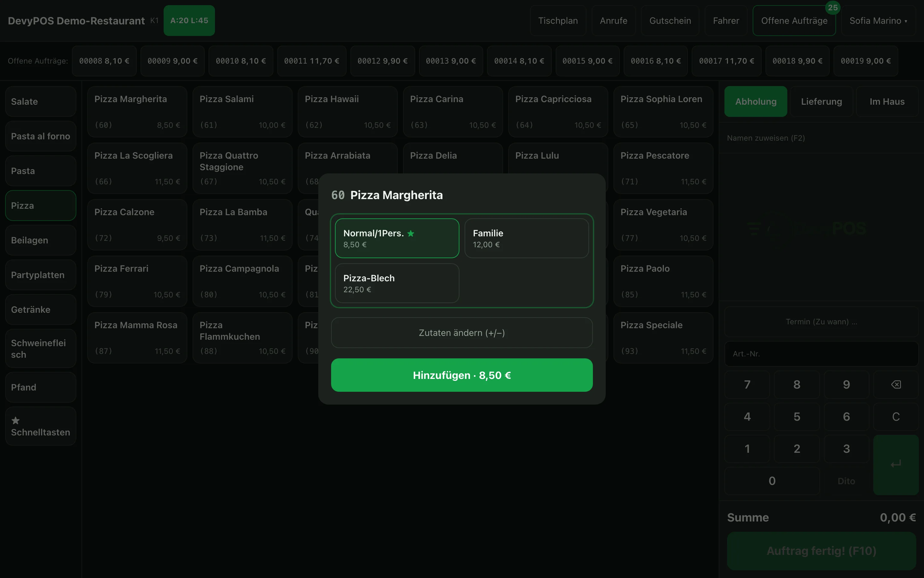This screenshot has height=578, width=924.
Task: Open the Getränke category
Action: coord(40,310)
